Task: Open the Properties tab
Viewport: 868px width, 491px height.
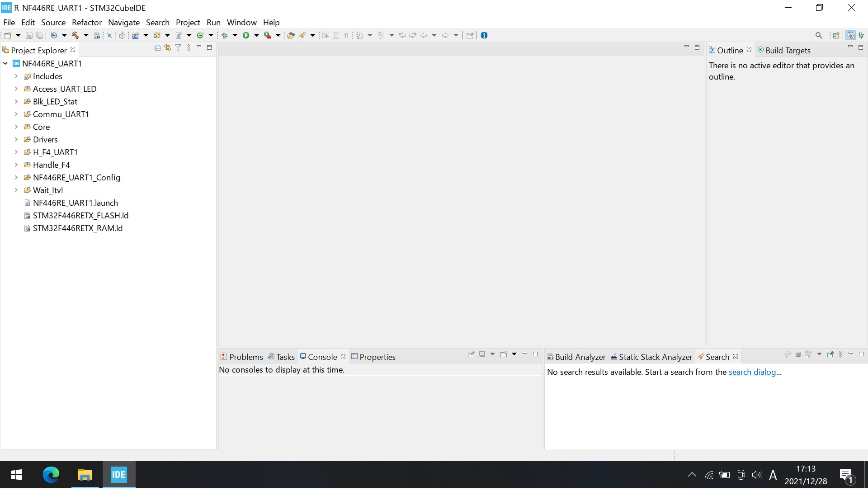Action: click(x=373, y=357)
